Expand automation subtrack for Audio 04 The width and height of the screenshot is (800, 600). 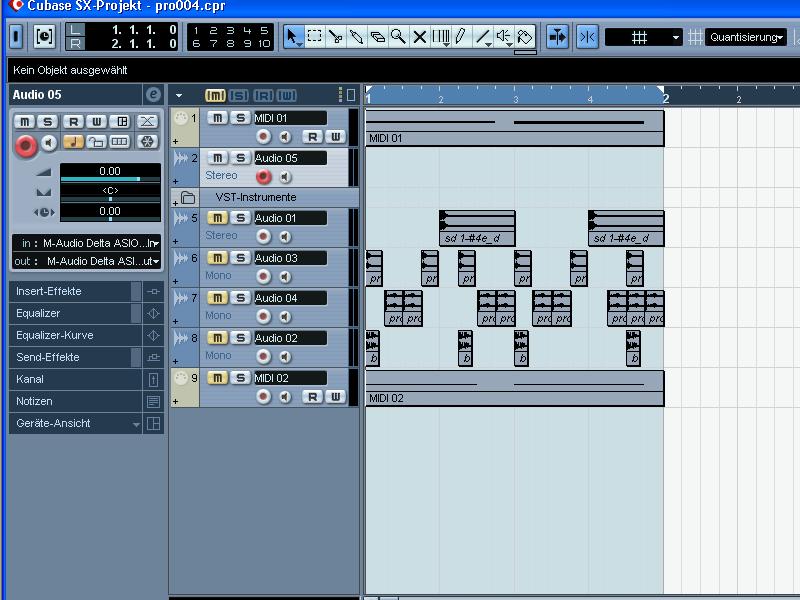point(176,321)
